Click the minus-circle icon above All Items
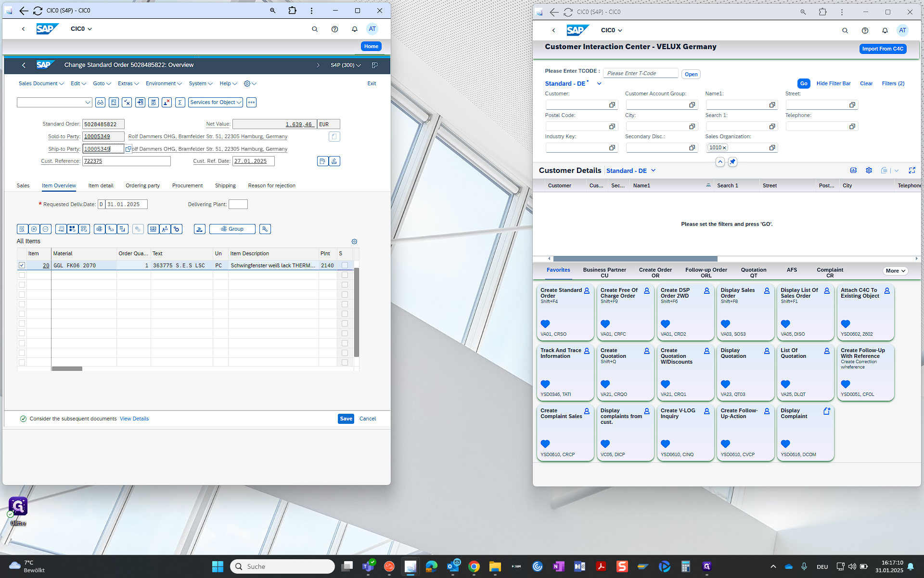924x578 pixels. coord(45,229)
